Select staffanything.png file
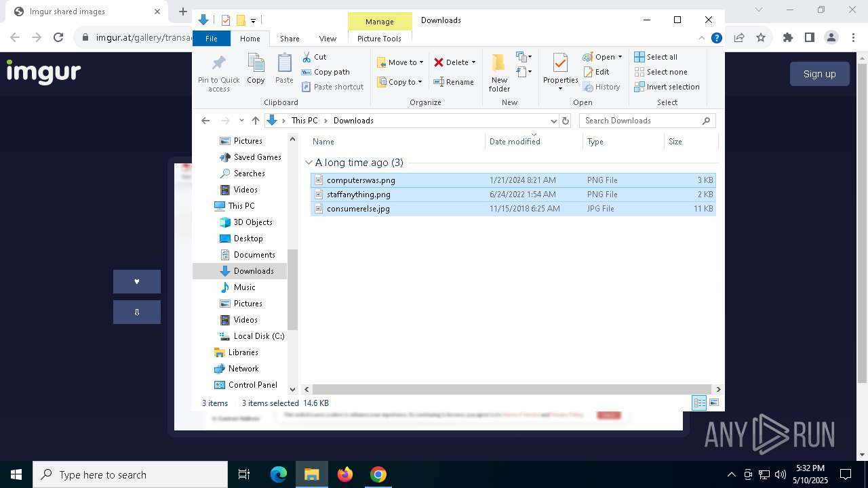Image resolution: width=868 pixels, height=488 pixels. (x=513, y=195)
